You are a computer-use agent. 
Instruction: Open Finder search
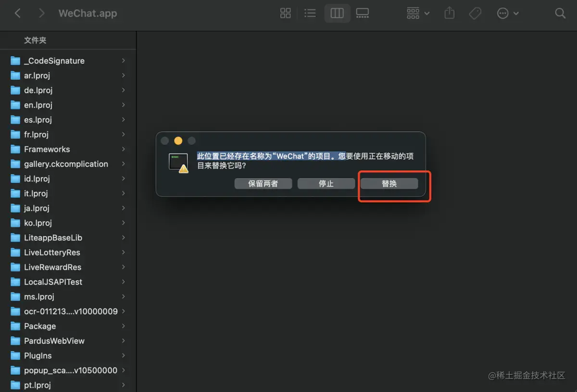coord(560,13)
